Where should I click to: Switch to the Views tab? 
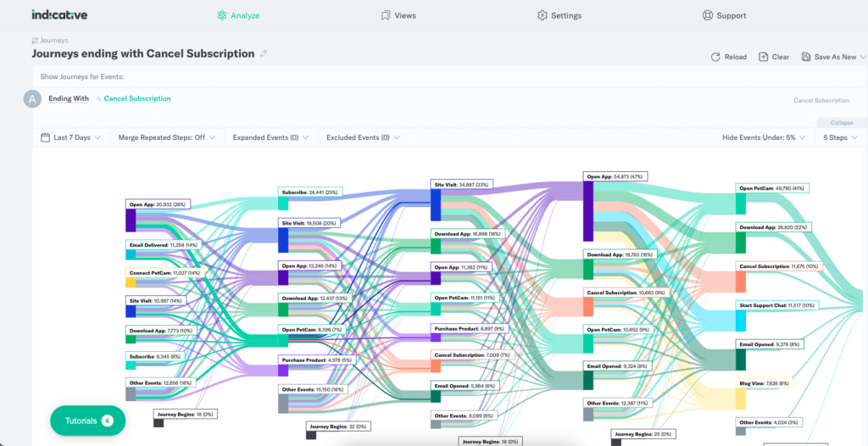398,15
